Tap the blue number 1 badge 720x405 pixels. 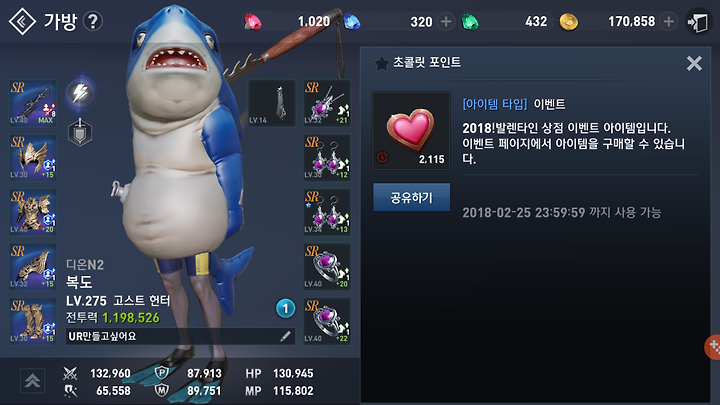pyautogui.click(x=285, y=309)
